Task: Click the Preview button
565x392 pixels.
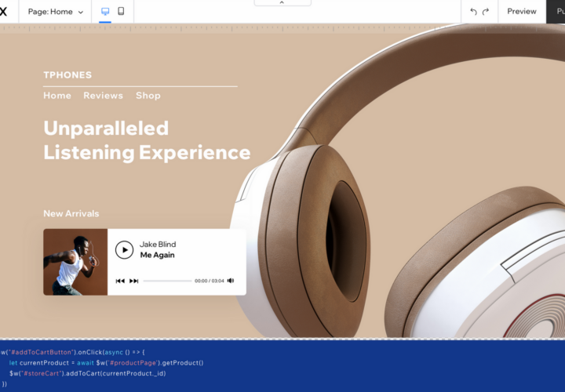Action: click(x=522, y=12)
